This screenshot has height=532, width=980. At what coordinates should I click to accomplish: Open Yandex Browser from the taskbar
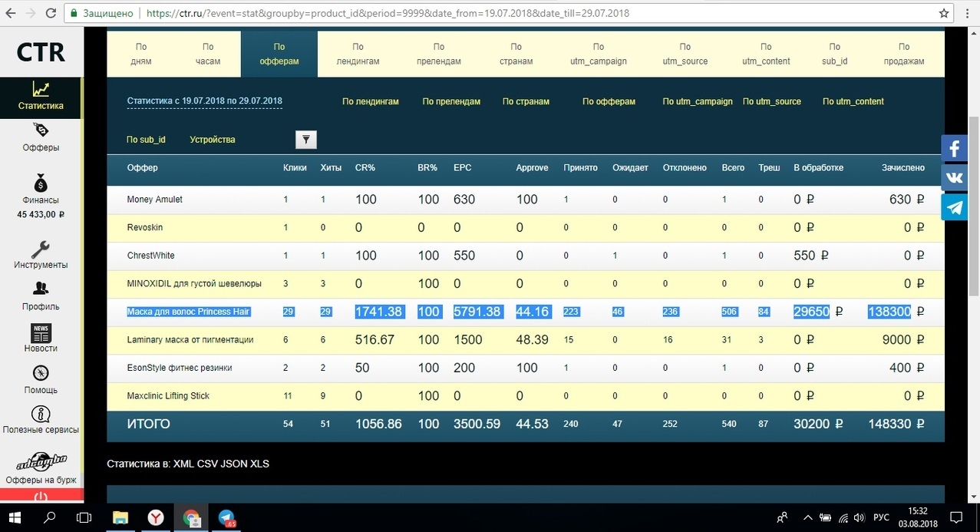click(x=156, y=517)
